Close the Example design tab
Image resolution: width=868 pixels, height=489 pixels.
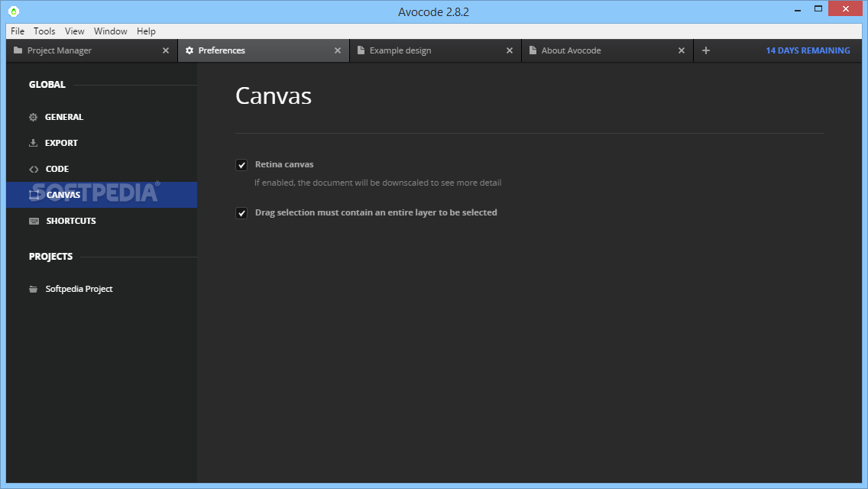pos(510,50)
